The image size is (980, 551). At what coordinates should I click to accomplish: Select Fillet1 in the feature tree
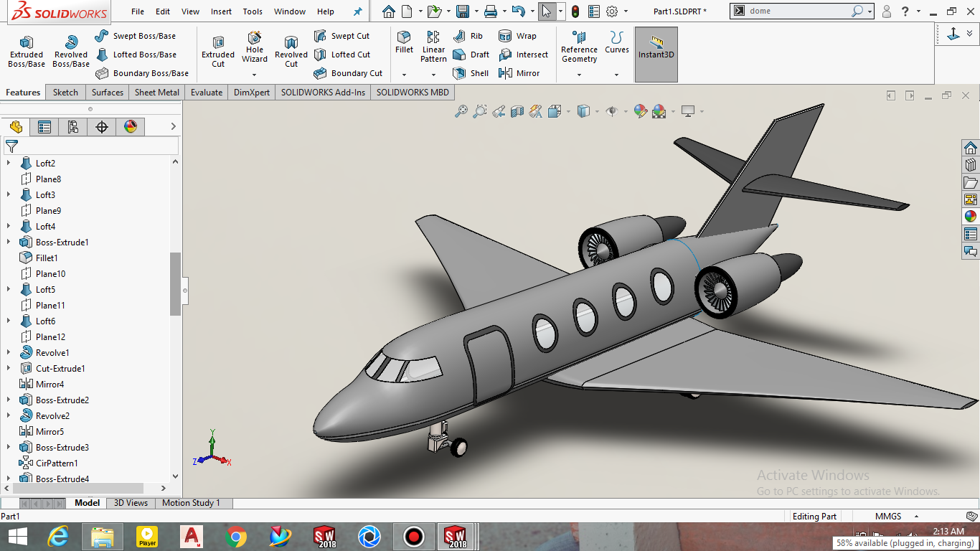click(x=39, y=258)
